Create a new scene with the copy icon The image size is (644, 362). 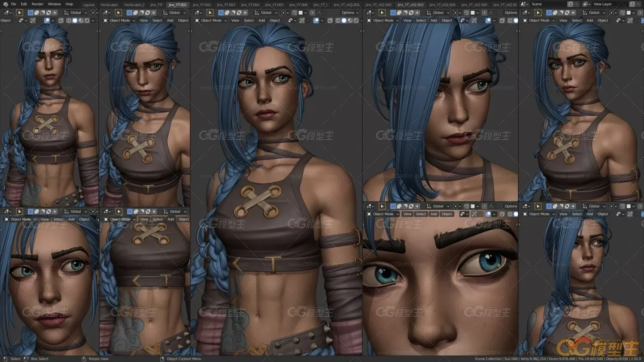[570, 4]
